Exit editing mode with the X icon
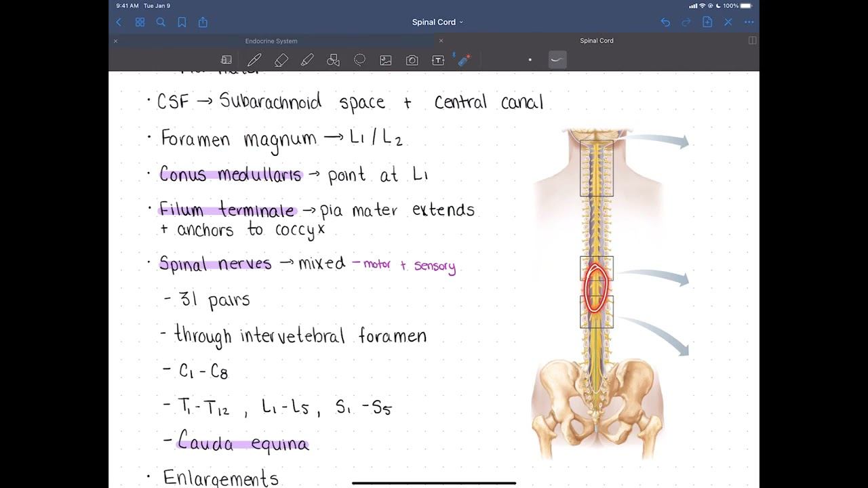 click(728, 22)
